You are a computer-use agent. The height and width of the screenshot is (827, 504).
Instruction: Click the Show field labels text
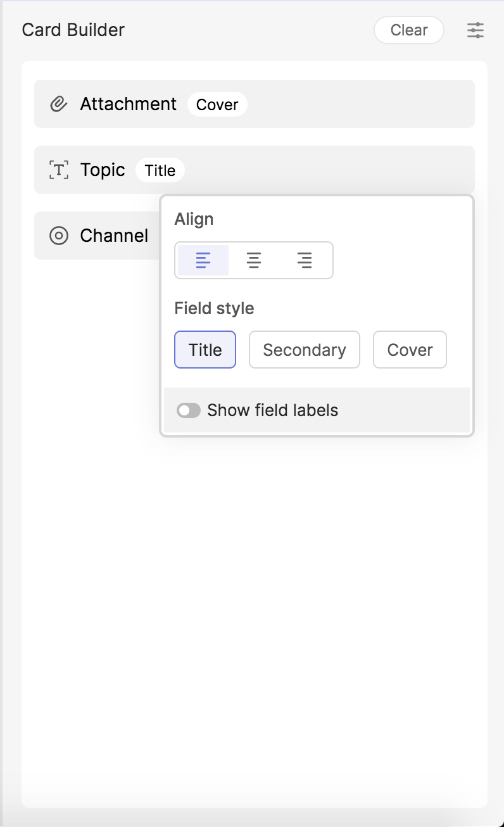coord(273,410)
